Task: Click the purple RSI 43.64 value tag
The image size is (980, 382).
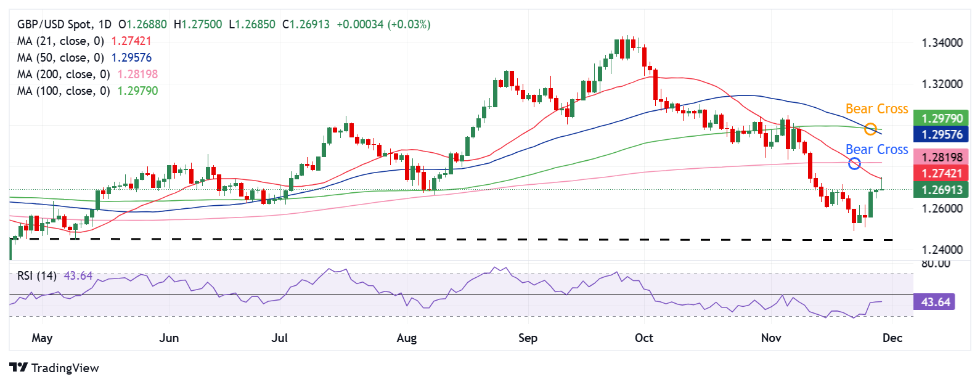Action: tap(935, 302)
